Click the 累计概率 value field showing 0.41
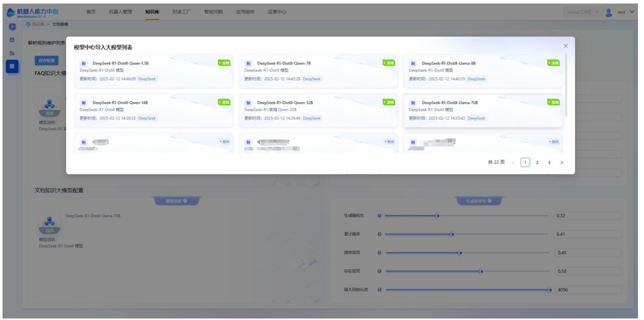This screenshot has width=644, height=320. click(x=588, y=234)
